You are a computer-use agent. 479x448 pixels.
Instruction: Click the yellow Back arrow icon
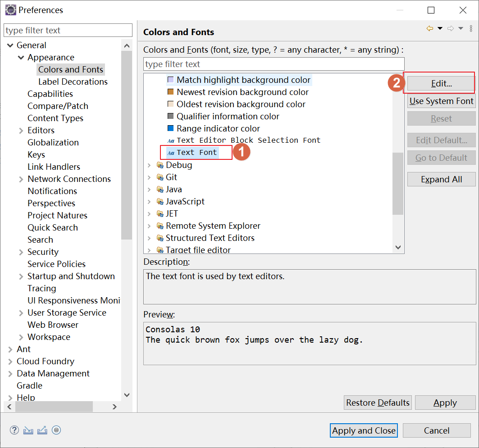(429, 29)
